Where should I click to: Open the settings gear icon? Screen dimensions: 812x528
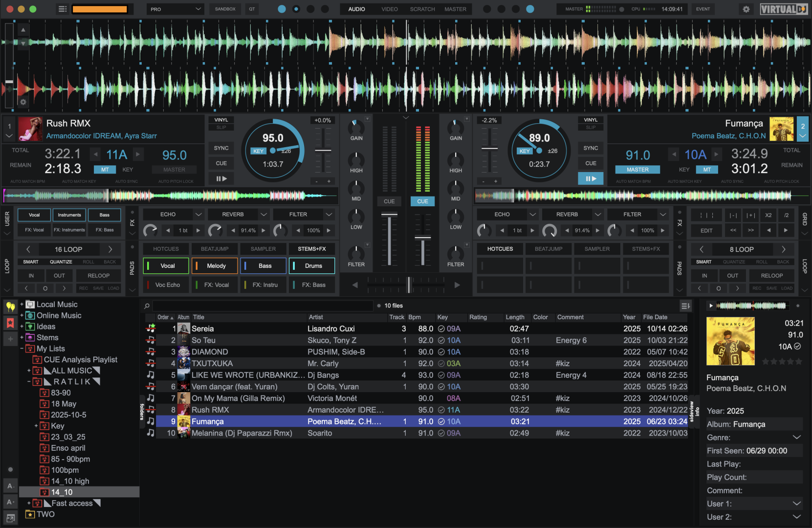click(746, 9)
